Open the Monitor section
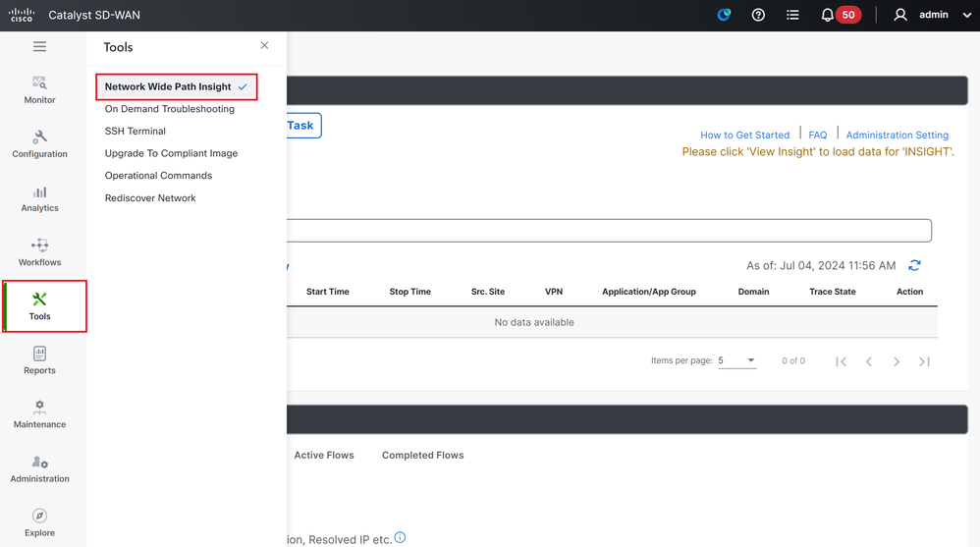The width and height of the screenshot is (980, 547). coord(39,90)
